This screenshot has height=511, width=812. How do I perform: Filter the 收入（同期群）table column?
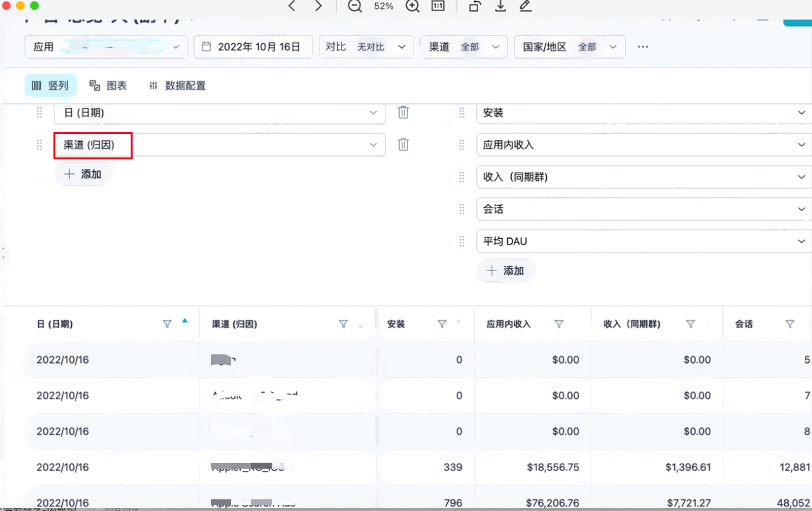point(690,324)
